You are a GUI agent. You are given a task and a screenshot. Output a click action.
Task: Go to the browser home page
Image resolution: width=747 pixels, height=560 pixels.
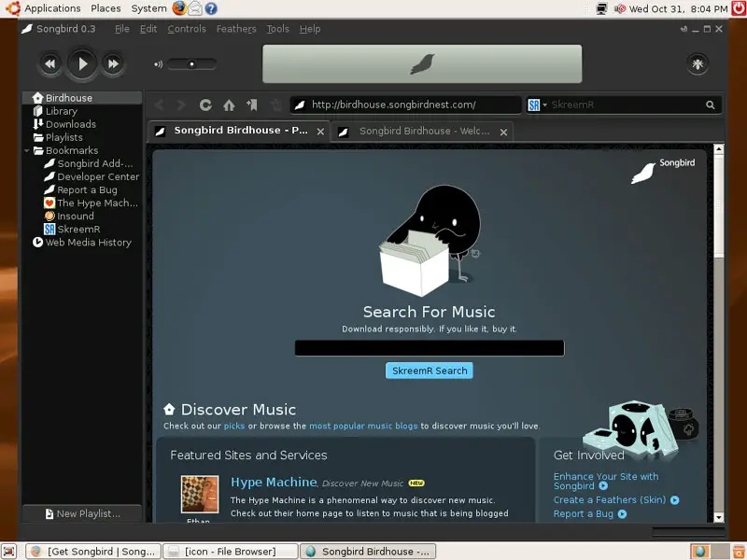coord(229,105)
